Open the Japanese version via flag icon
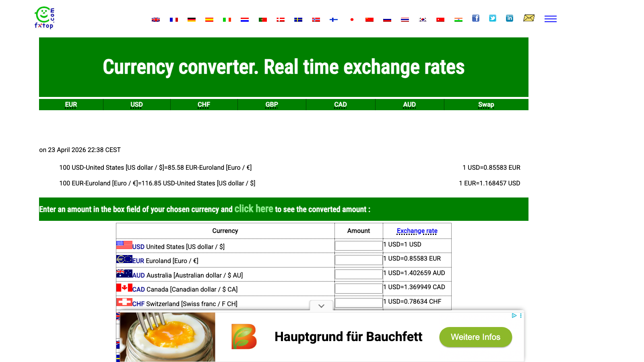The height and width of the screenshot is (362, 644). click(x=352, y=19)
